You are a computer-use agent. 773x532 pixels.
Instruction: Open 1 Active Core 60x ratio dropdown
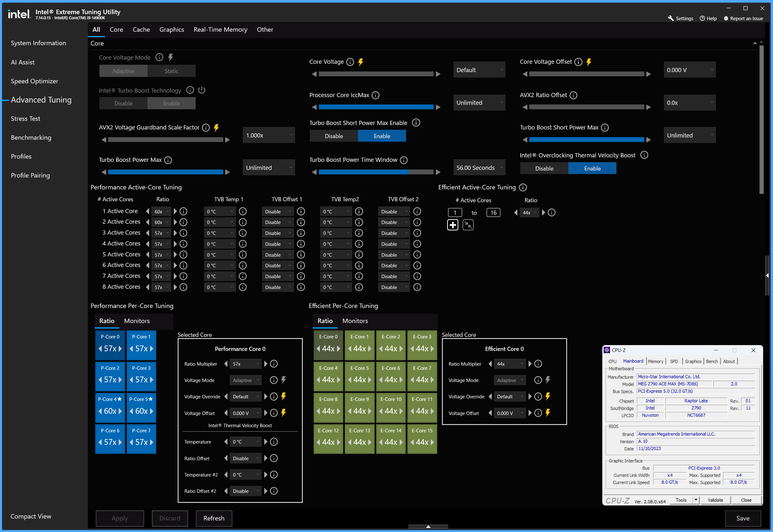point(161,211)
